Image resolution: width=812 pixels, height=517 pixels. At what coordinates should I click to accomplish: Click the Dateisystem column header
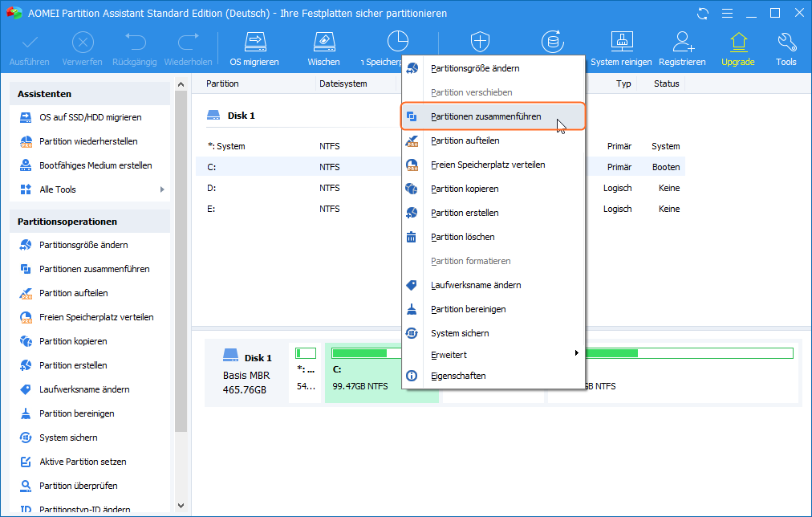point(343,83)
